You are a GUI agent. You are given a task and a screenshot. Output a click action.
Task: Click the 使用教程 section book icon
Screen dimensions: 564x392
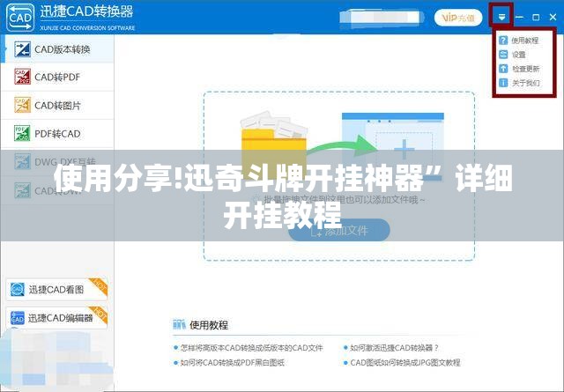pos(180,325)
